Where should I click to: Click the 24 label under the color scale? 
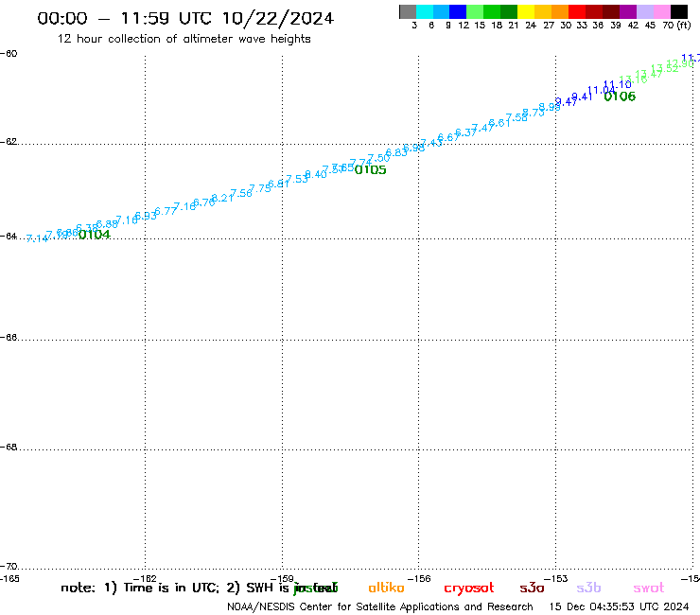(x=531, y=26)
